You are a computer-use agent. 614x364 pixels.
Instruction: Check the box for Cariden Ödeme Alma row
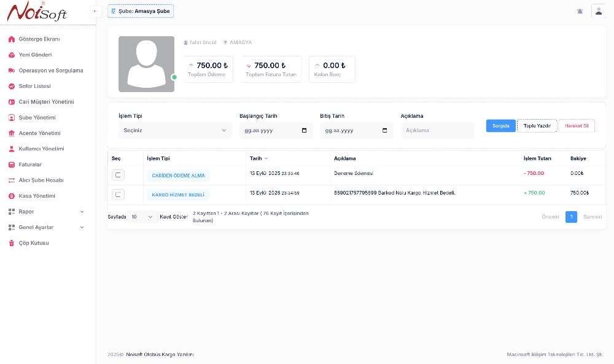119,176
